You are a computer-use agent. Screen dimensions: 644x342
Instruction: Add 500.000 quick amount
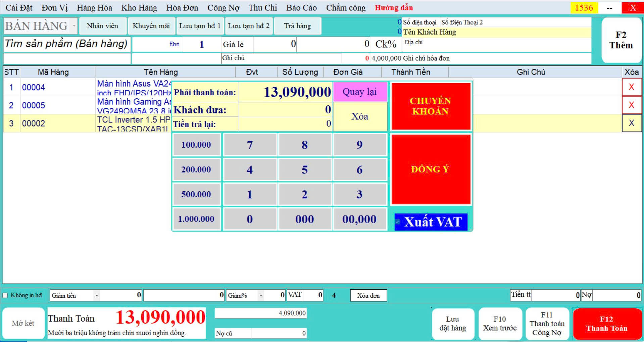(196, 194)
